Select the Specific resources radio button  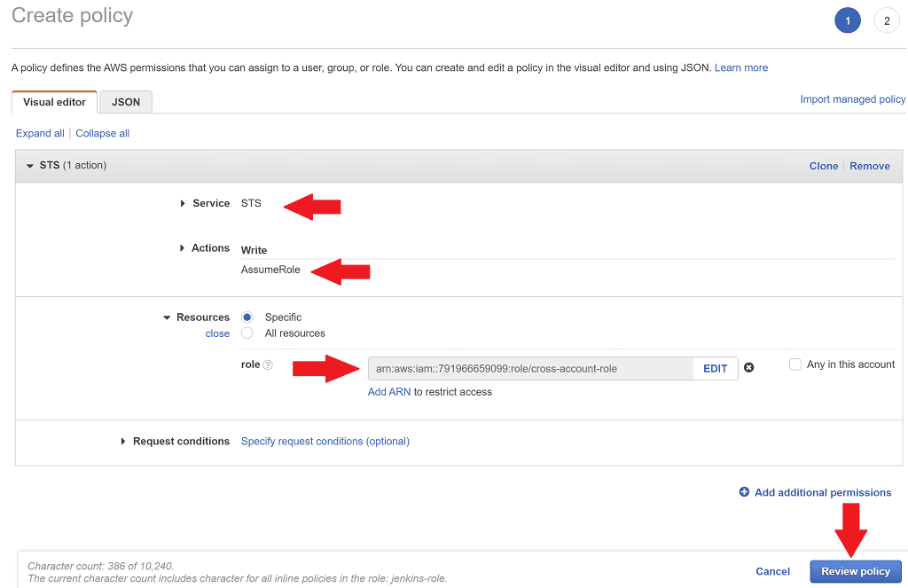247,317
